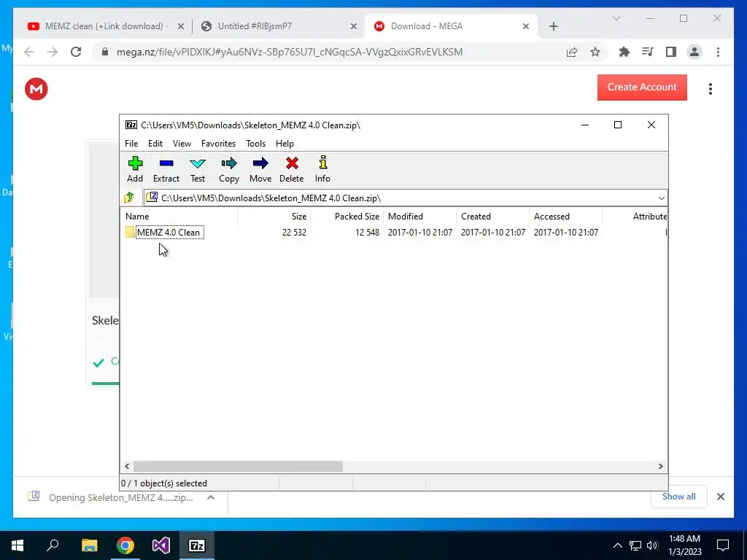Open Chrome extensions puzzle icon
747x560 pixels.
624,52
